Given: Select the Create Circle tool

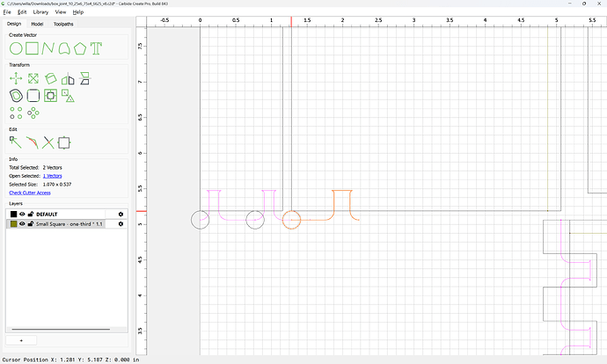Looking at the screenshot, I should (x=16, y=48).
